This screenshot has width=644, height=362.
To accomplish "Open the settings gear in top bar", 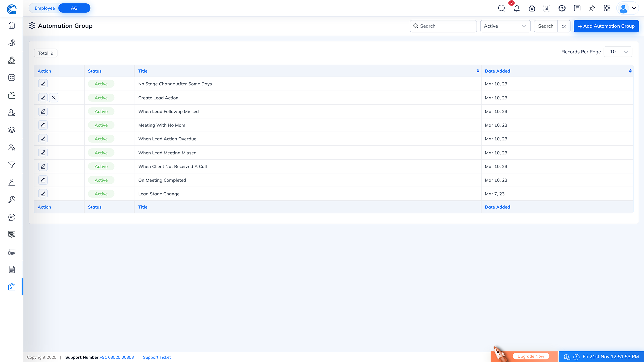I will tap(562, 8).
